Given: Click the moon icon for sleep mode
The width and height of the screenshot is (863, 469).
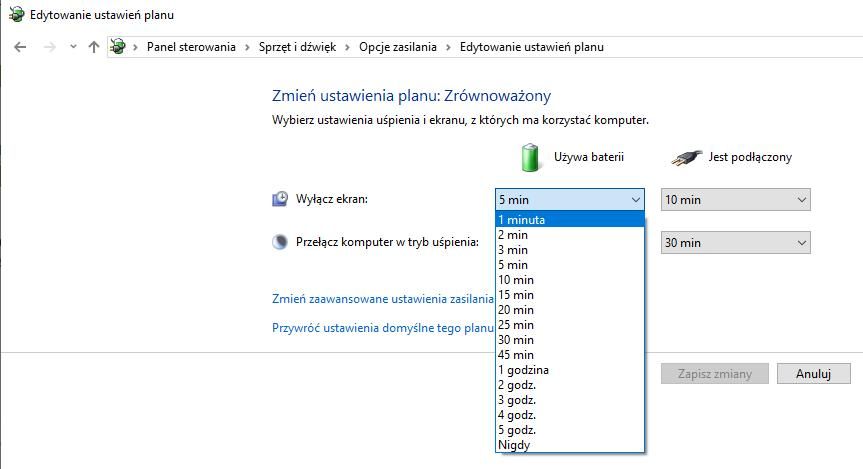Looking at the screenshot, I should point(280,242).
